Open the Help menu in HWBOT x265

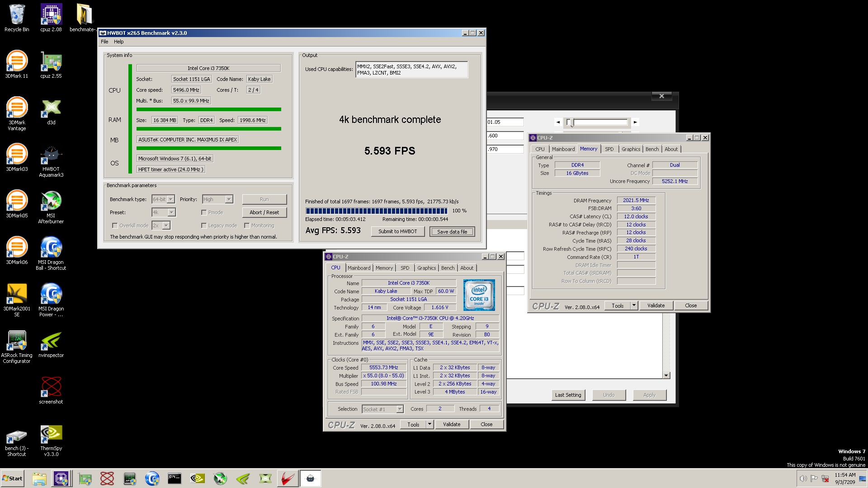pyautogui.click(x=118, y=42)
